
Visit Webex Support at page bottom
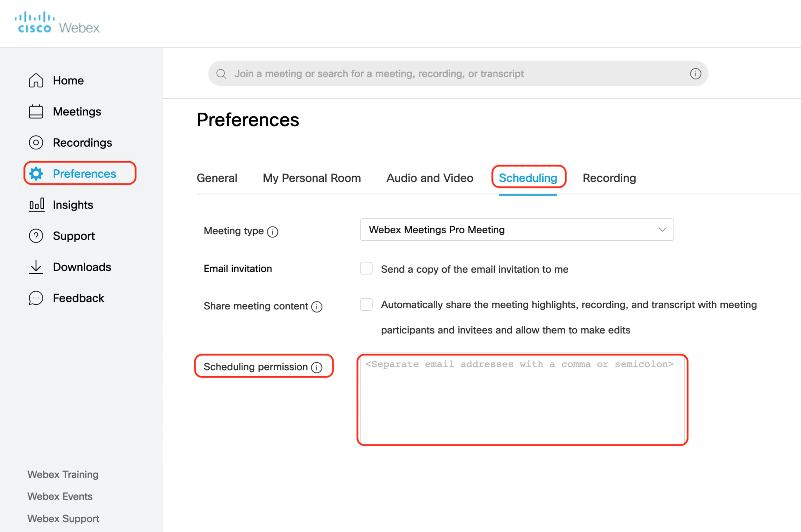click(63, 518)
